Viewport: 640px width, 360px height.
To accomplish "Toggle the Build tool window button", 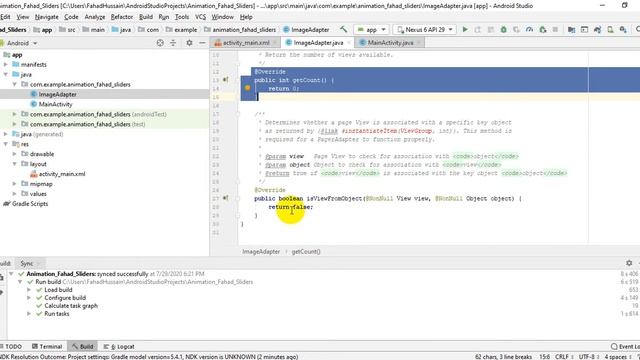I will pyautogui.click(x=82, y=347).
